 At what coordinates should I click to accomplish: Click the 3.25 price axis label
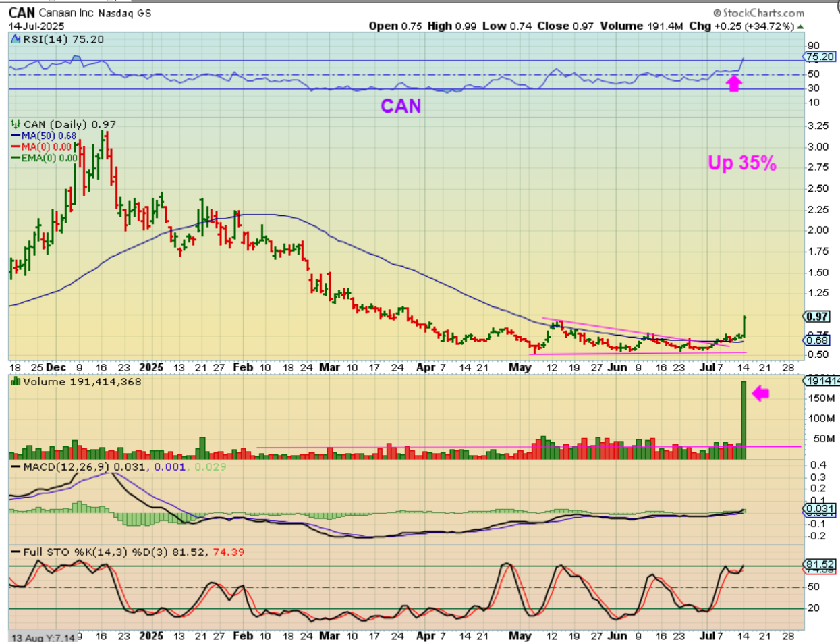[817, 126]
